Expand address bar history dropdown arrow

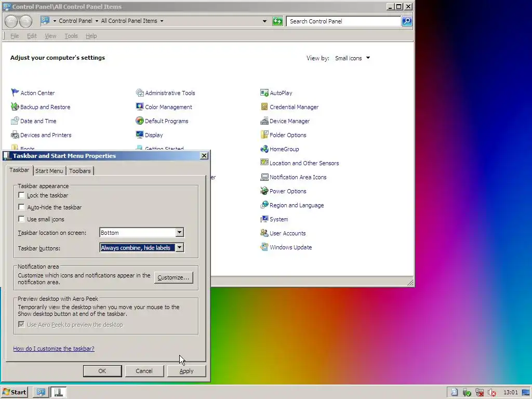click(x=264, y=21)
